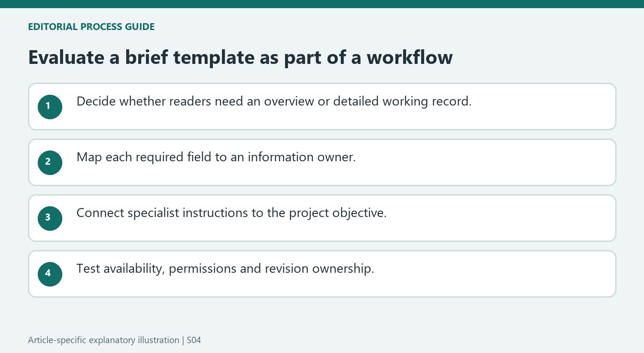This screenshot has width=644, height=353.
Task: Click the step 4 number circle
Action: coord(50,274)
